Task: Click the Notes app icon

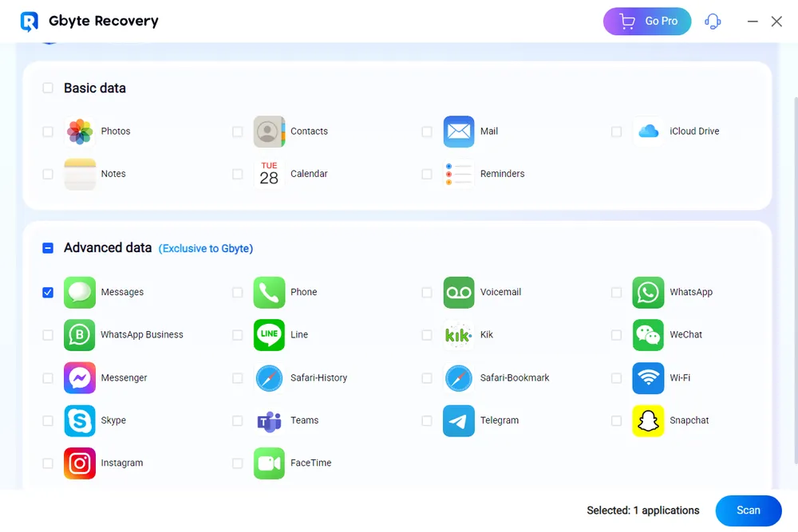Action: coord(79,174)
